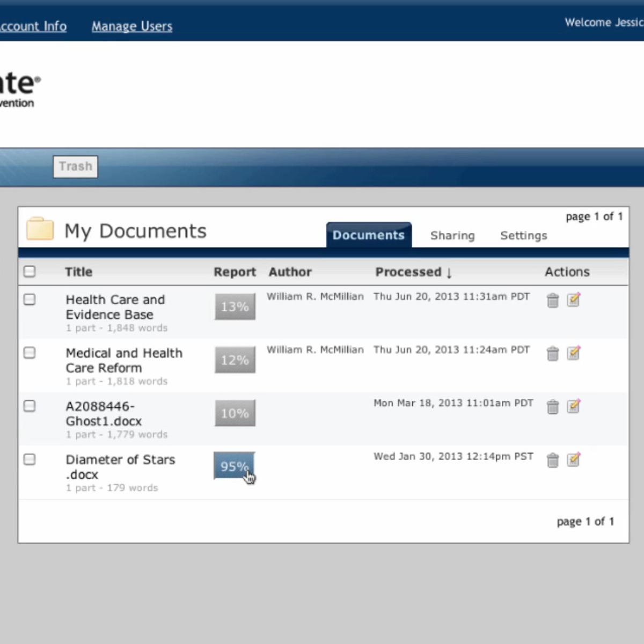This screenshot has height=644, width=644.
Task: Delete the A2088446-Ghost1.docx document
Action: [x=552, y=407]
